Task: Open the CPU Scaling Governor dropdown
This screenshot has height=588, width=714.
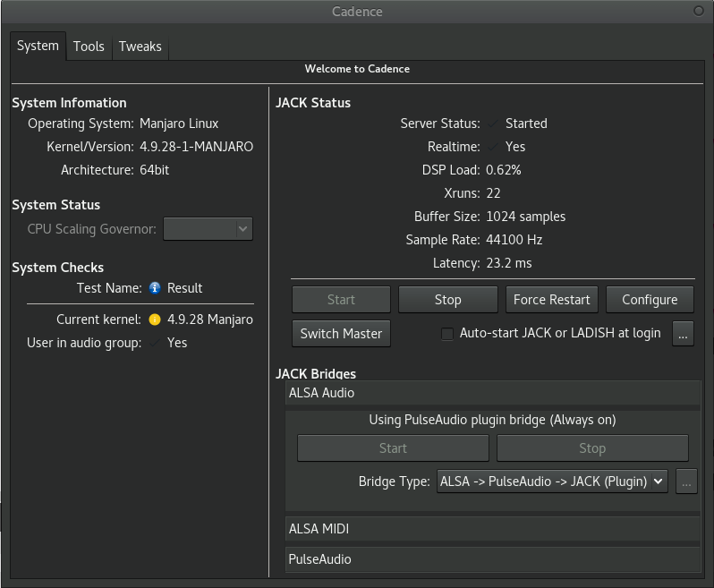Action: pyautogui.click(x=208, y=229)
